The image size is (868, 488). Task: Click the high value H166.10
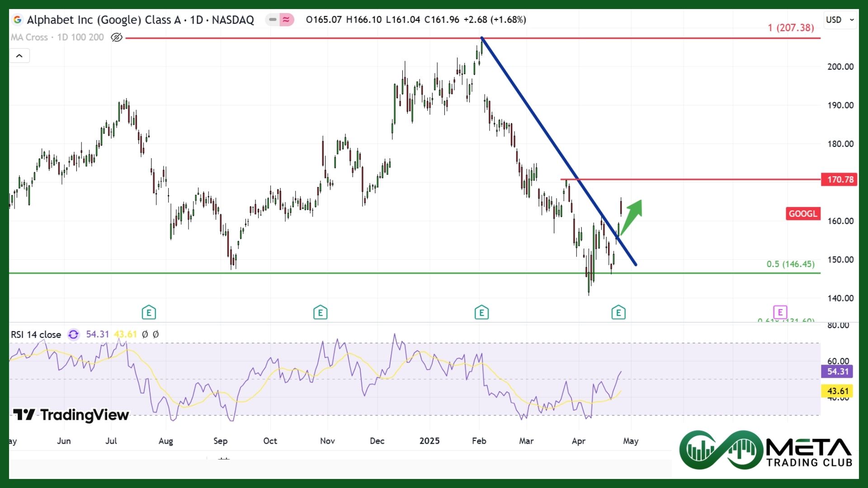[x=364, y=20]
